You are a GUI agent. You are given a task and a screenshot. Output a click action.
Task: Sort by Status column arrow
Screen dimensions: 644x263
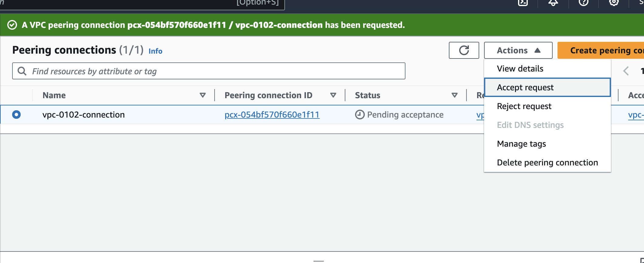455,95
